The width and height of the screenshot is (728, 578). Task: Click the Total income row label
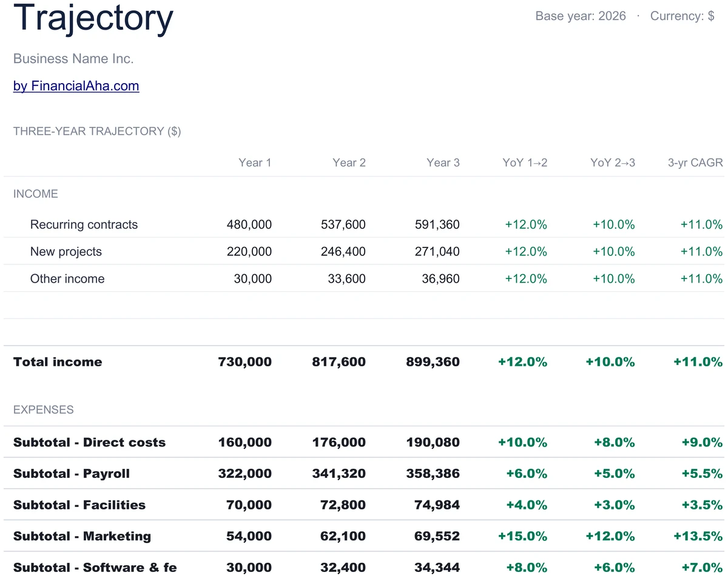(x=58, y=362)
